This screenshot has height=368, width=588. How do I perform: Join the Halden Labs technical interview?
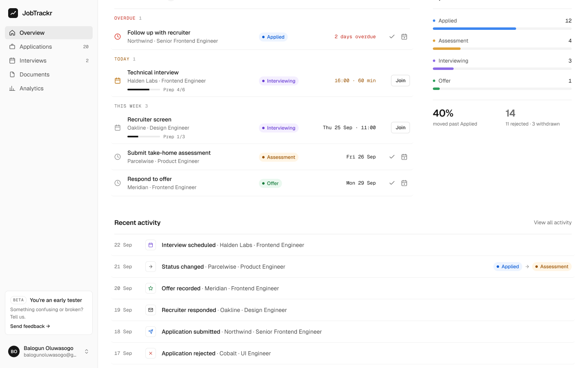point(401,81)
